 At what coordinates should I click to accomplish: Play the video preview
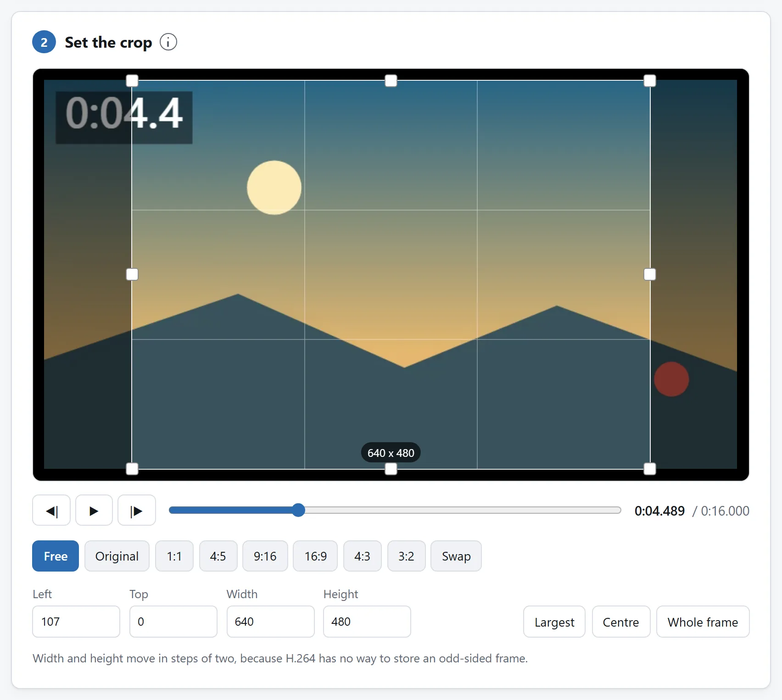click(x=94, y=510)
